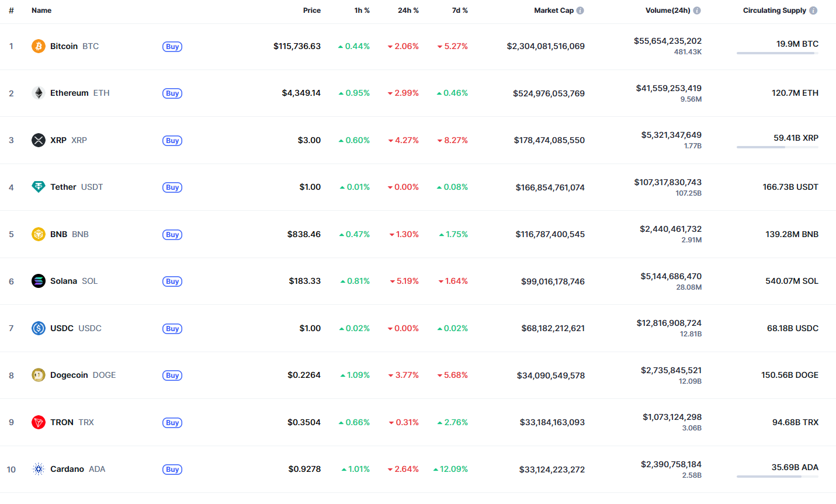Click Cardano 7d change 12.09%
The height and width of the screenshot is (504, 836).
(450, 469)
